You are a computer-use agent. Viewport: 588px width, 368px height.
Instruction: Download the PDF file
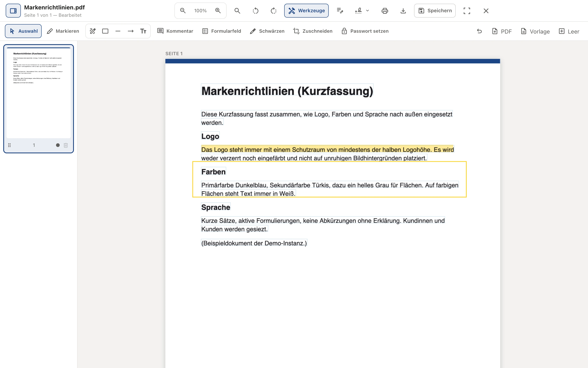403,11
